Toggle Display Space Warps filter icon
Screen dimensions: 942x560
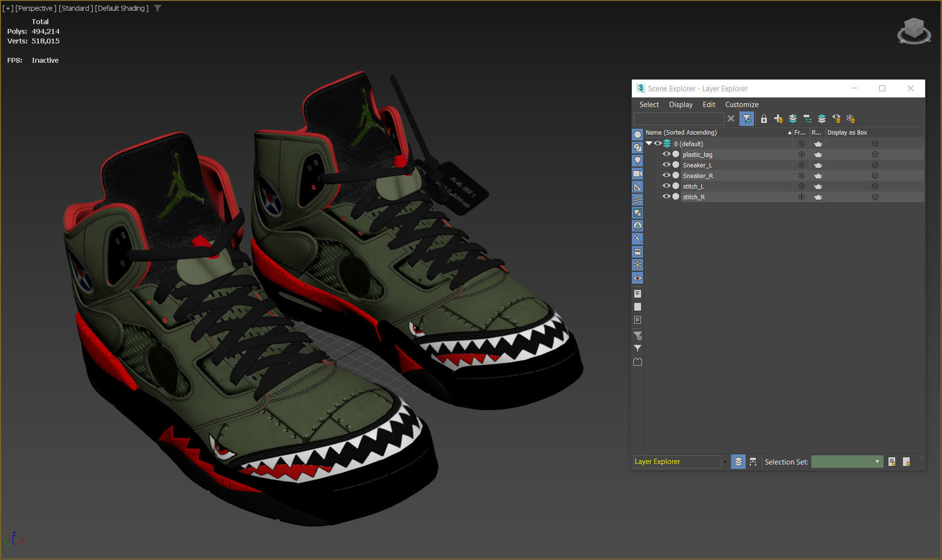tap(638, 200)
